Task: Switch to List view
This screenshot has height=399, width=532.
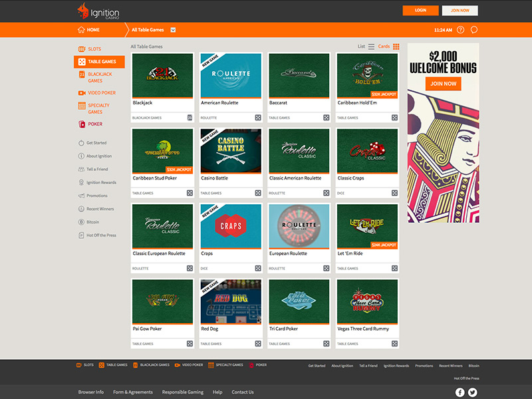Action: tap(371, 47)
